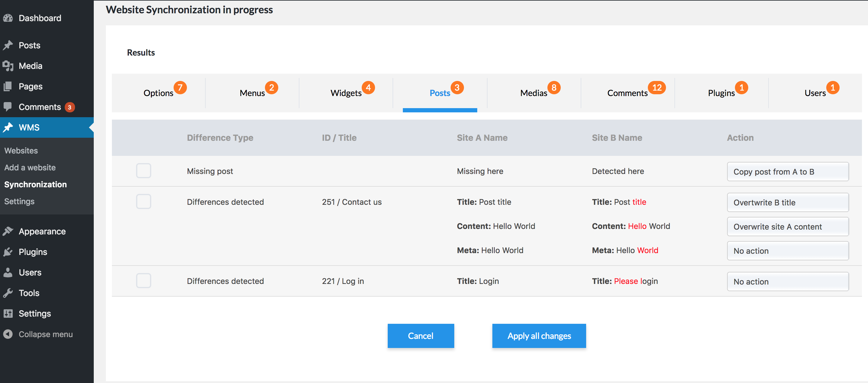Check the 251 / Contact us row

pyautogui.click(x=144, y=201)
